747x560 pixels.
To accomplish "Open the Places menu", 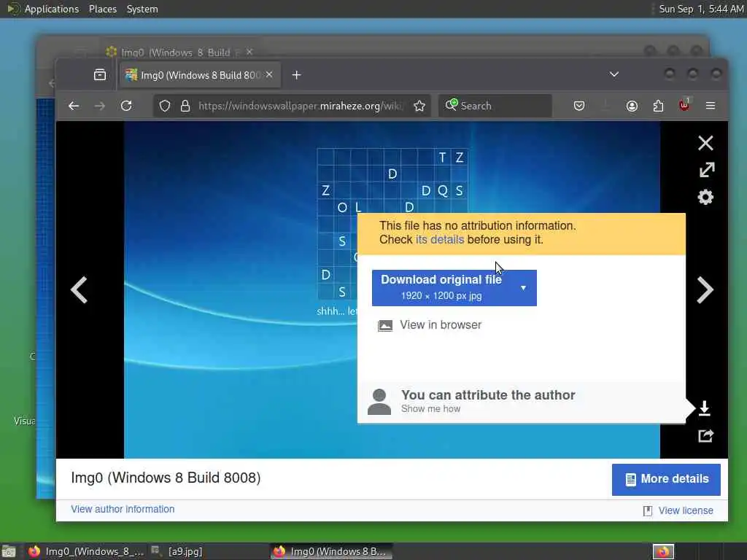I will (x=103, y=9).
